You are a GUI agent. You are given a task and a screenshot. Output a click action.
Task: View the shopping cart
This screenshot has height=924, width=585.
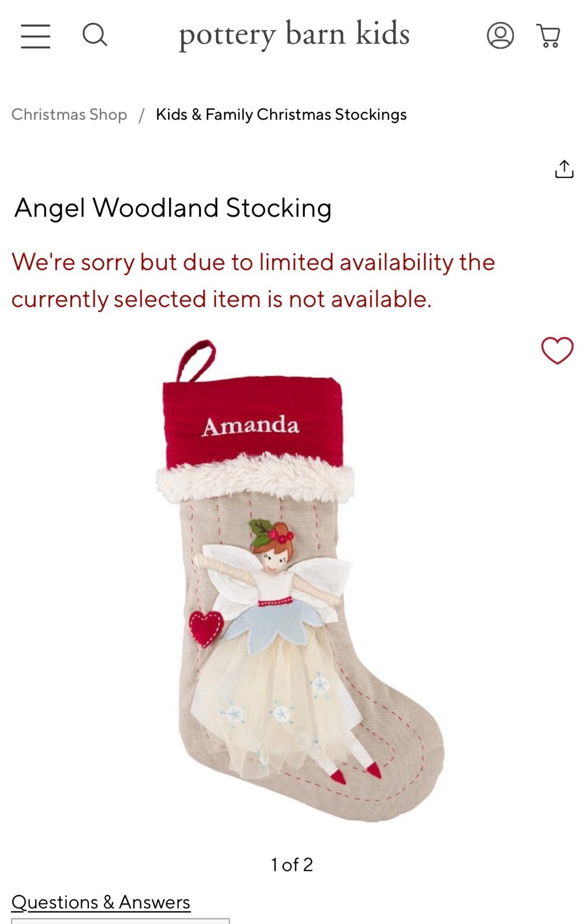point(549,36)
